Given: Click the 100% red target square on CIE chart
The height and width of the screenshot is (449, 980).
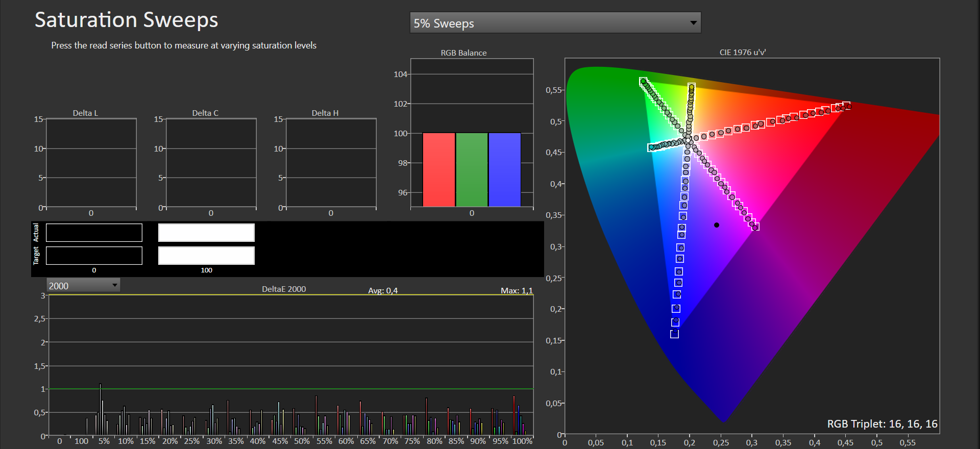Looking at the screenshot, I should [846, 106].
